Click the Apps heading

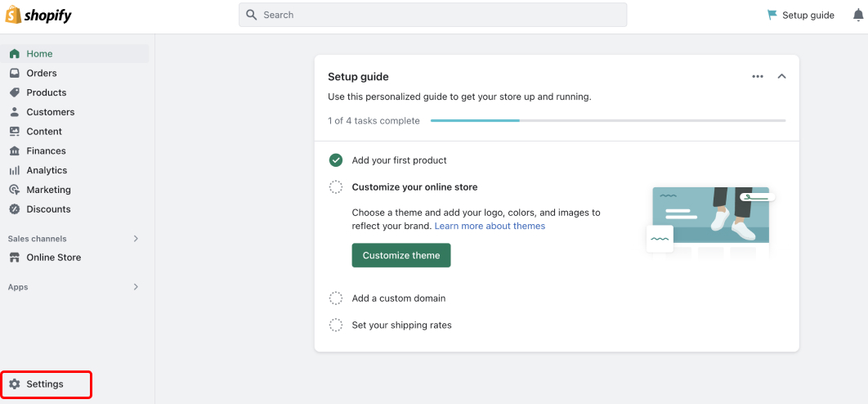pyautogui.click(x=18, y=287)
